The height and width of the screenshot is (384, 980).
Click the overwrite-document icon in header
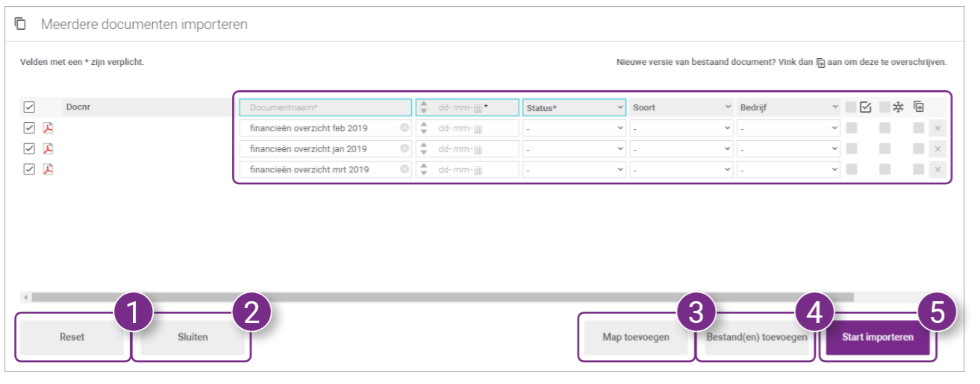[x=919, y=107]
